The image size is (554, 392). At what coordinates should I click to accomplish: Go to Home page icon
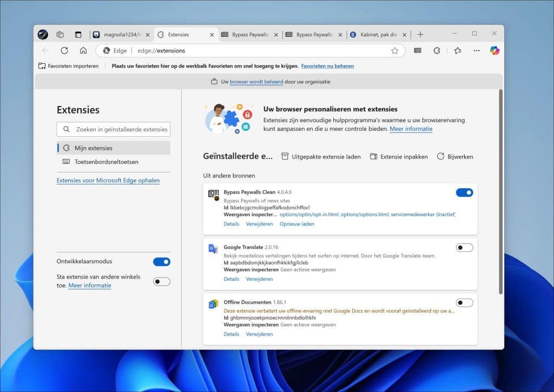[x=83, y=50]
